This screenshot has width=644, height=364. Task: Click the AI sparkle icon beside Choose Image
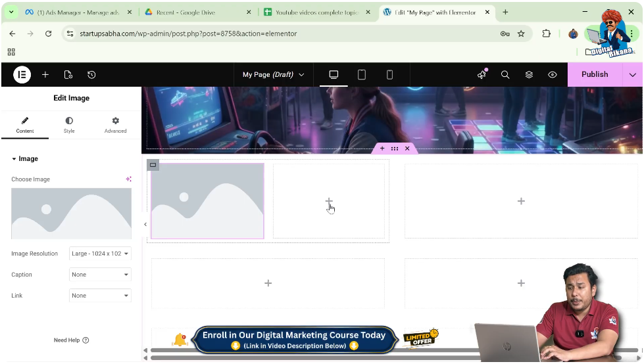[128, 179]
